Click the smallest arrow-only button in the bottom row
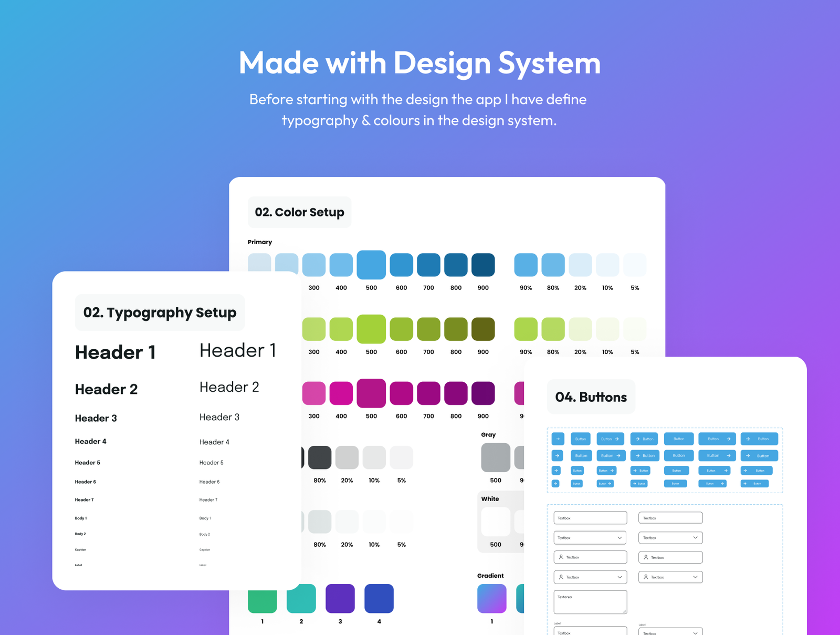This screenshot has width=840, height=635. pos(555,483)
